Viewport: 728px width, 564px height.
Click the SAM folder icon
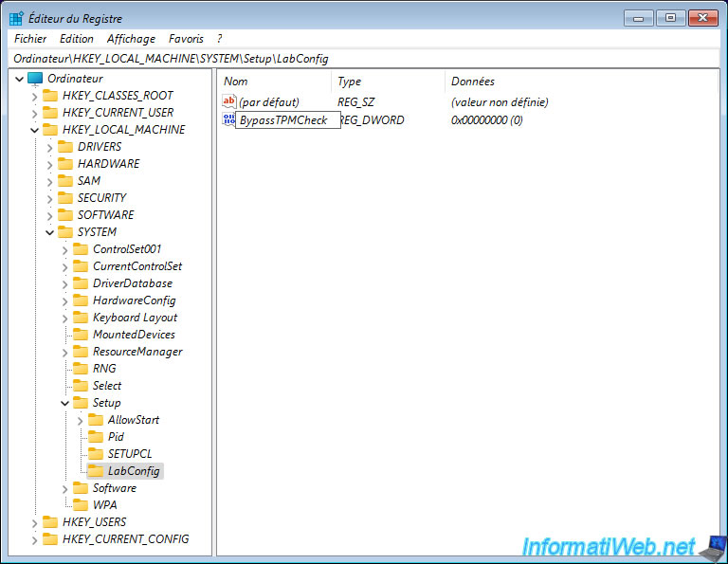pos(65,181)
